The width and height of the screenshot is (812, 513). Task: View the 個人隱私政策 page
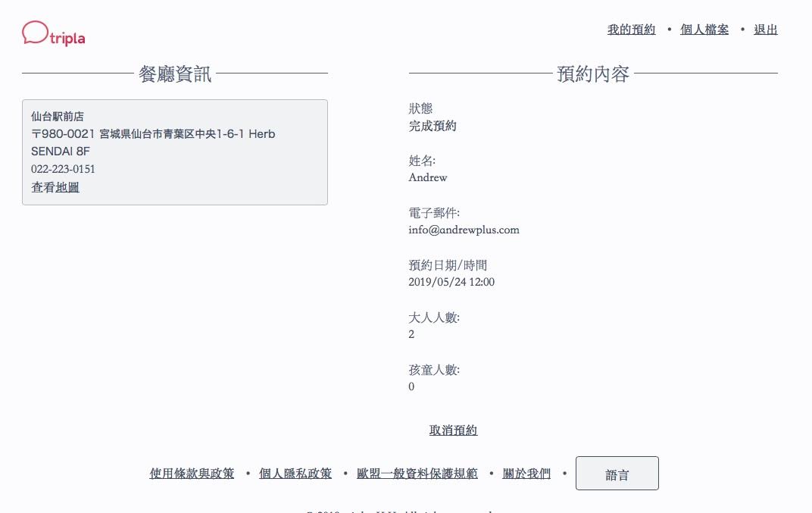tap(295, 473)
